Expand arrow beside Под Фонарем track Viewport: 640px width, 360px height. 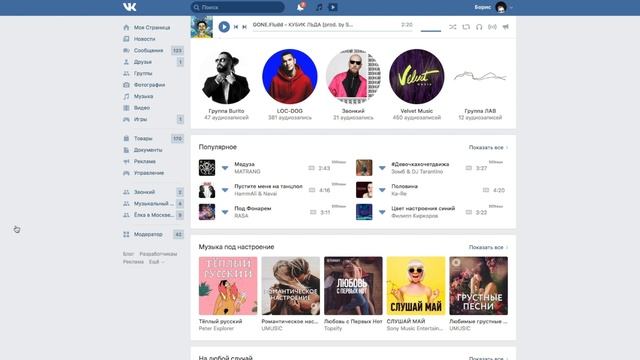point(225,212)
